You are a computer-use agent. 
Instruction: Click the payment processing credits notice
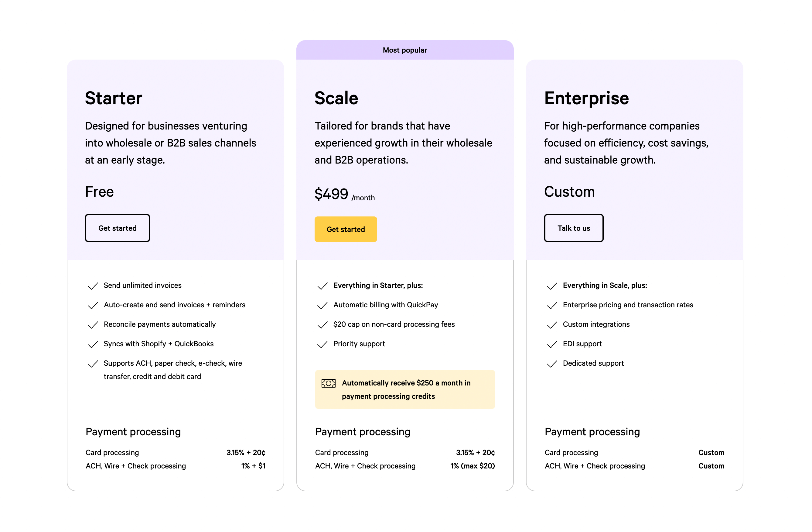(406, 390)
